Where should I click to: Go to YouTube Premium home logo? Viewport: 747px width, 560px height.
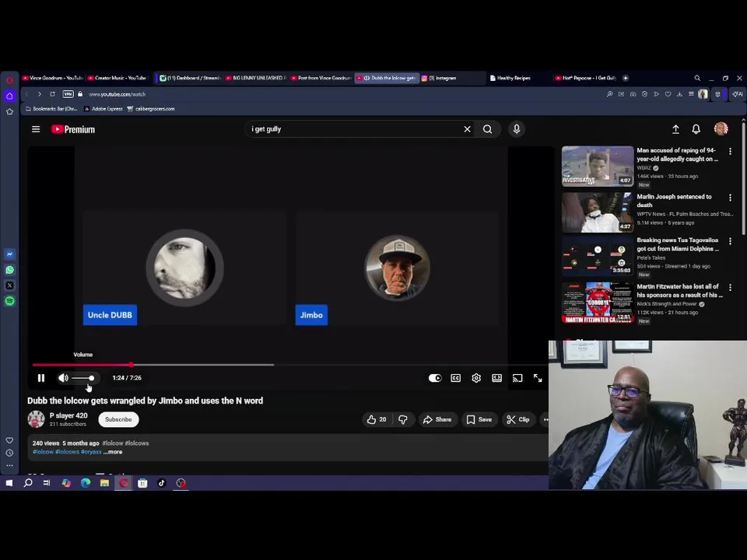pos(73,129)
